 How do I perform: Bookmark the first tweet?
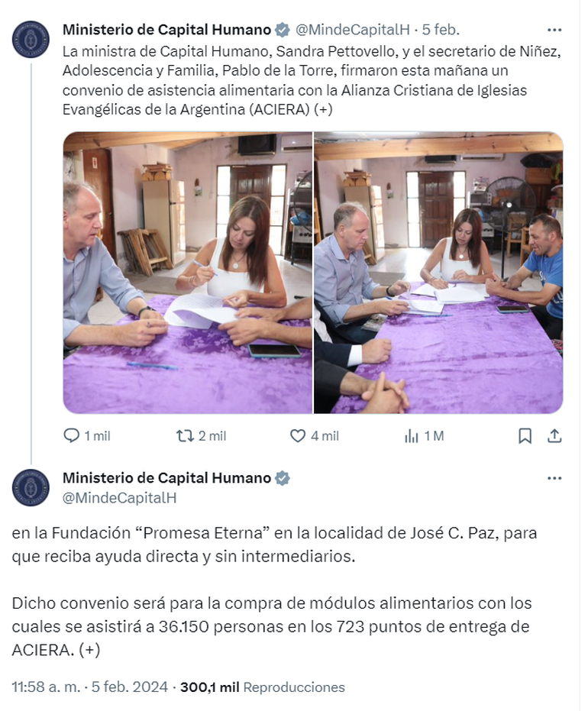coord(525,436)
